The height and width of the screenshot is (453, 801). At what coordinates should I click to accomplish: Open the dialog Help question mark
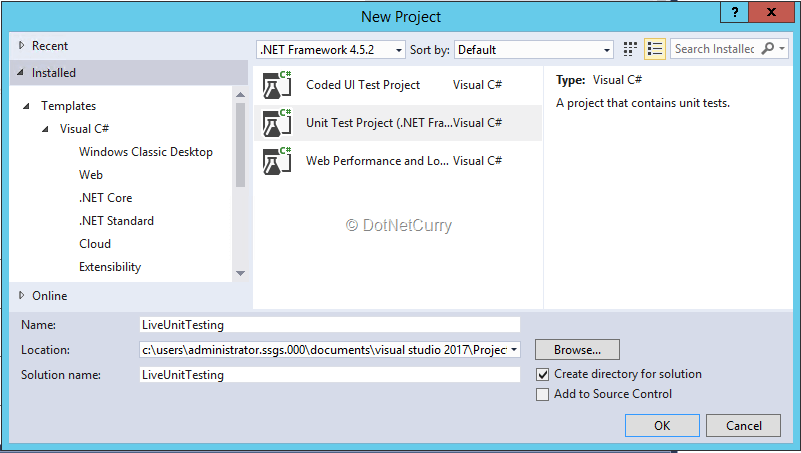(735, 12)
